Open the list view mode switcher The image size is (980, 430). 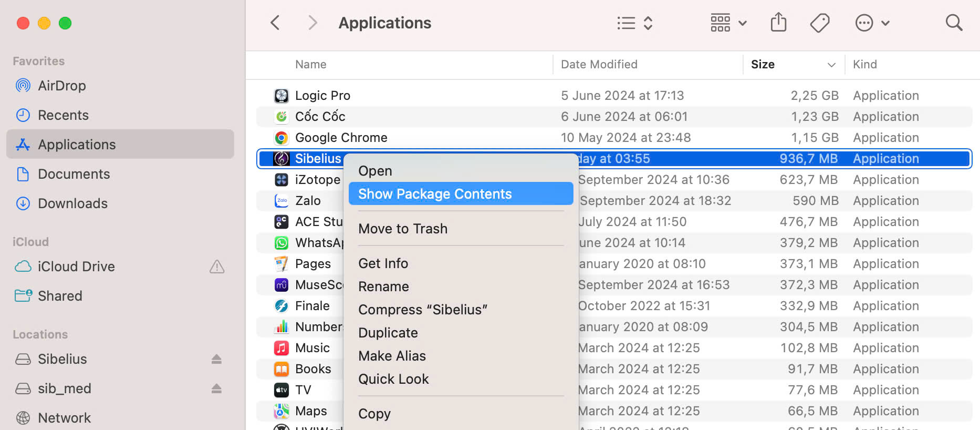pyautogui.click(x=634, y=23)
